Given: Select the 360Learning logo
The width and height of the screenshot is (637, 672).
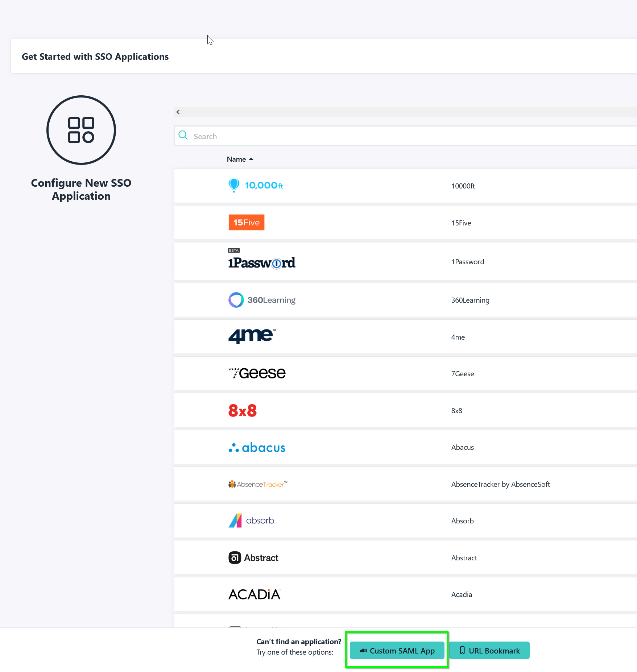Looking at the screenshot, I should tap(262, 300).
